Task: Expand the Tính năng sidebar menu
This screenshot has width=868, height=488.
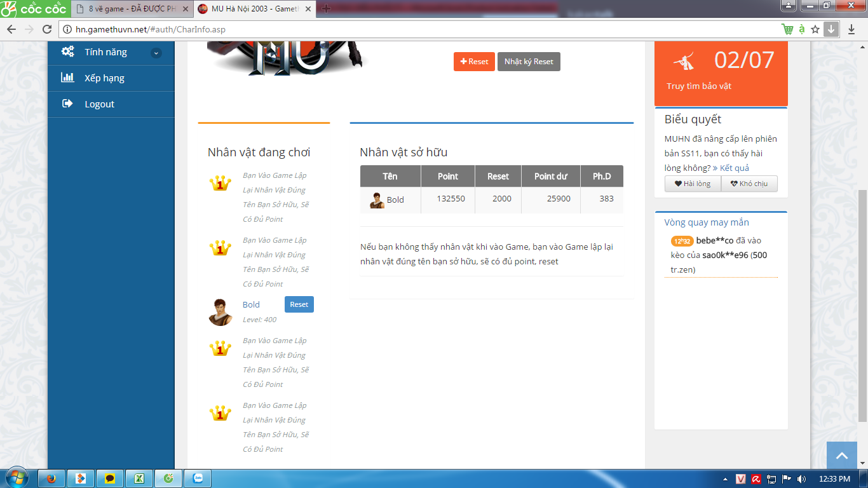Action: tap(156, 53)
